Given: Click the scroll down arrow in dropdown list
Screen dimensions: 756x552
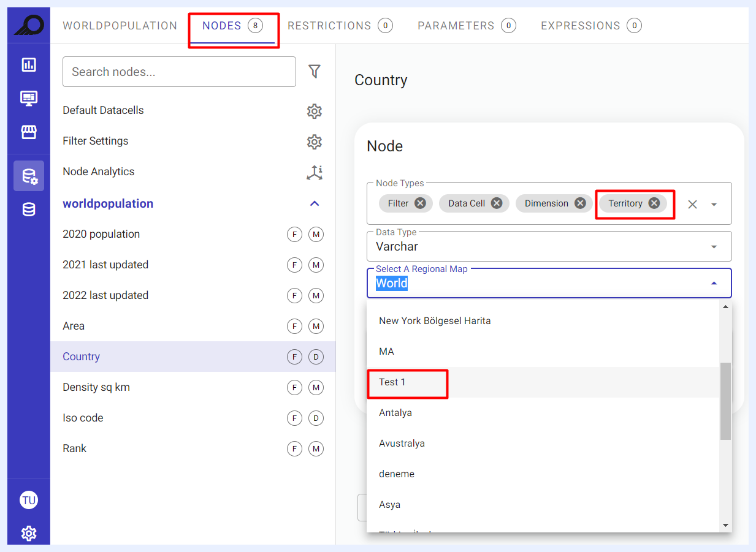Looking at the screenshot, I should click(x=726, y=526).
